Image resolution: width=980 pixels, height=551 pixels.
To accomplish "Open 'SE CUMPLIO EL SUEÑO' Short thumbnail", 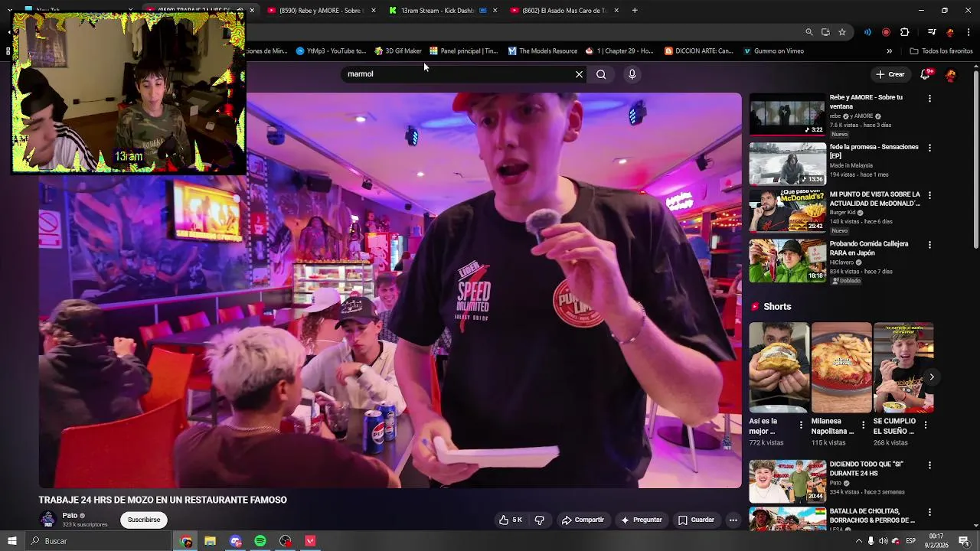I will 903,367.
